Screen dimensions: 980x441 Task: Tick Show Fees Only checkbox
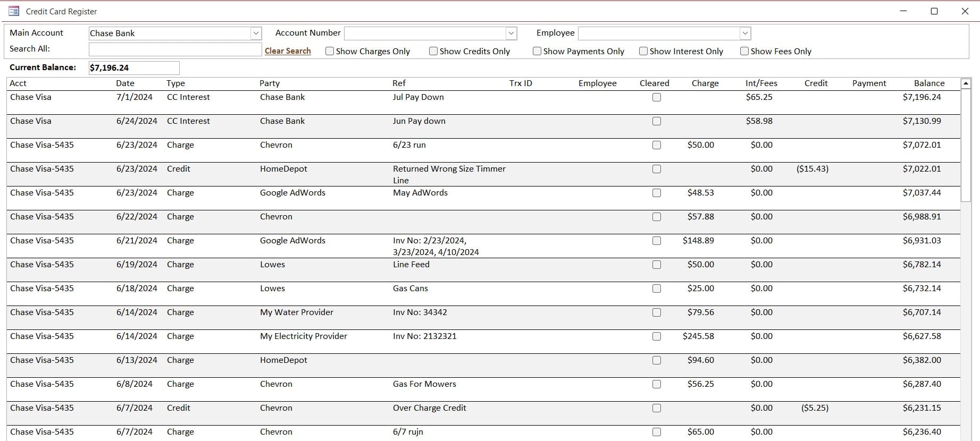[744, 51]
